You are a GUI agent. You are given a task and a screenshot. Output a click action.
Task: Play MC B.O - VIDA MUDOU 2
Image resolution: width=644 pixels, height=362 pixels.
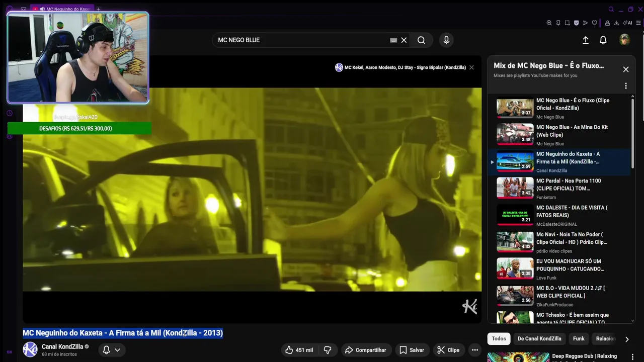(x=558, y=296)
